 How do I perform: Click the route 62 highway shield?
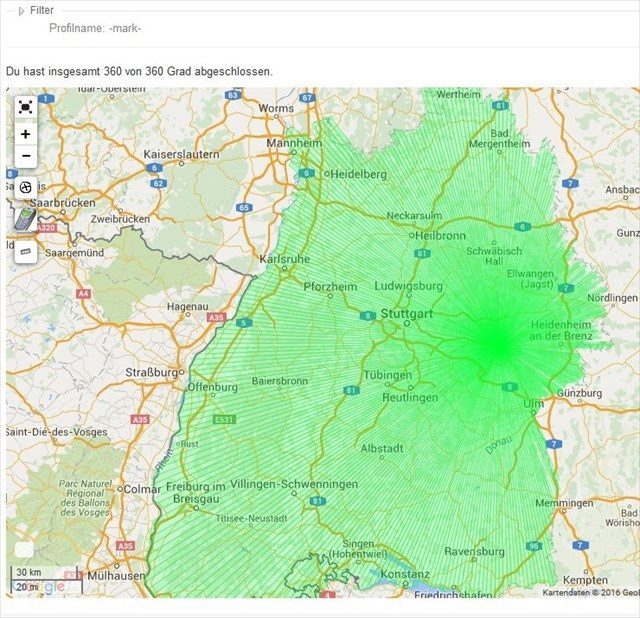(158, 183)
